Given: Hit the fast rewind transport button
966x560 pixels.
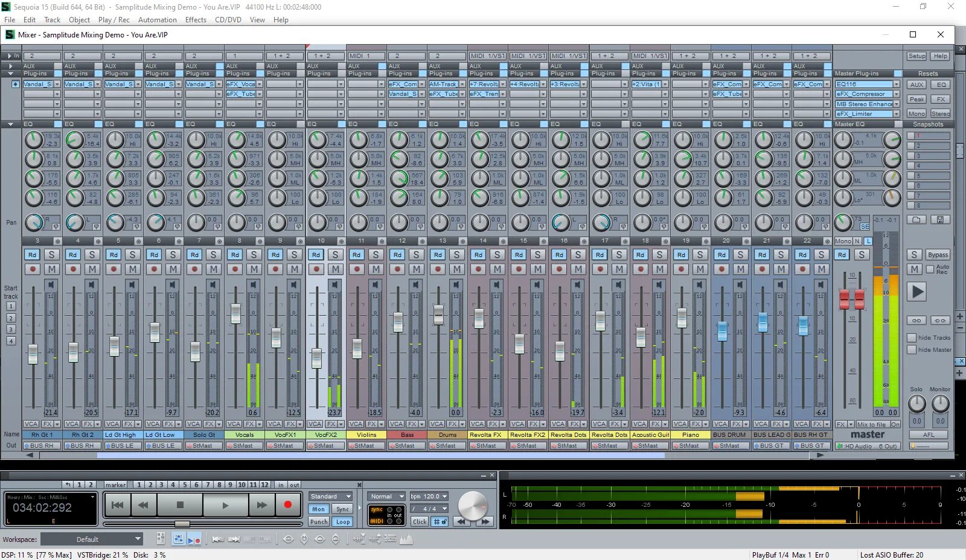Looking at the screenshot, I should click(143, 505).
